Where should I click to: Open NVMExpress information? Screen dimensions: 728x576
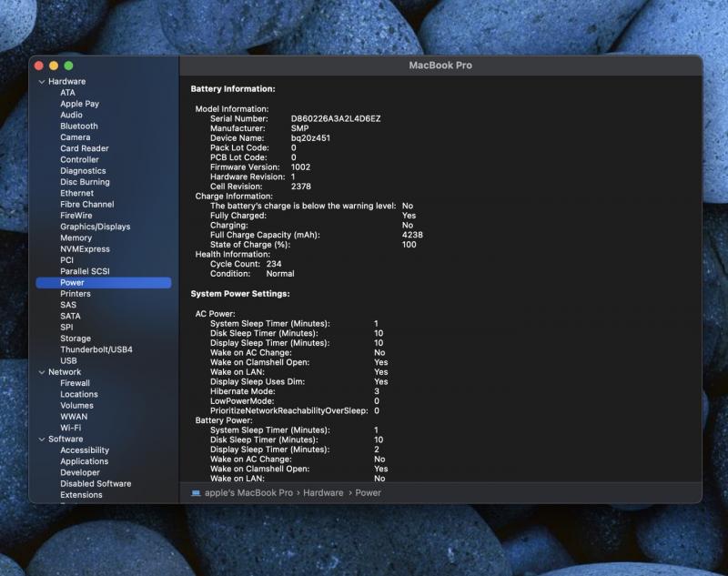click(x=85, y=248)
